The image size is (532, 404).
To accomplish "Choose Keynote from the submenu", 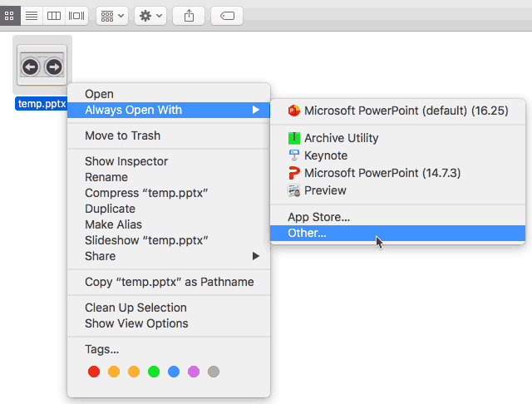I will 325,155.
